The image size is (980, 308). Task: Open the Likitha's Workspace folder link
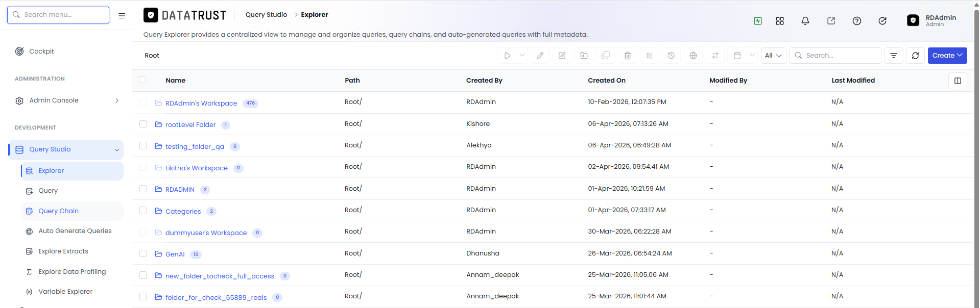tap(197, 168)
